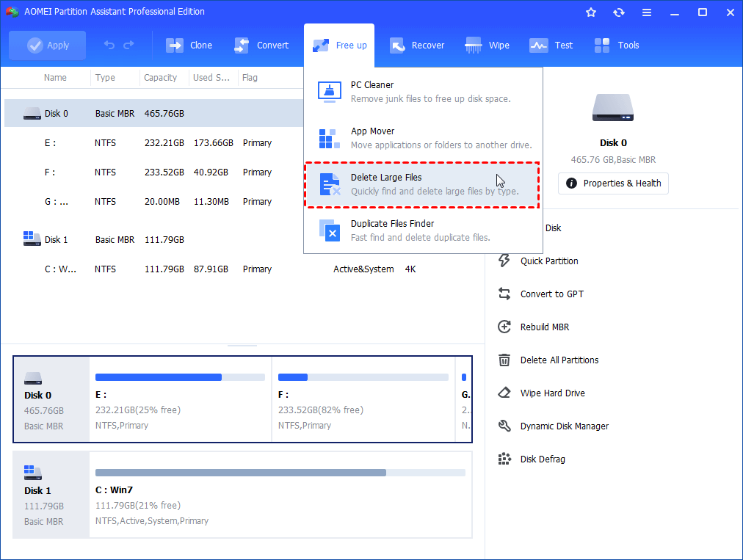Click the Wipe Hard Drive eraser icon
This screenshot has height=560, width=743.
[x=504, y=393]
